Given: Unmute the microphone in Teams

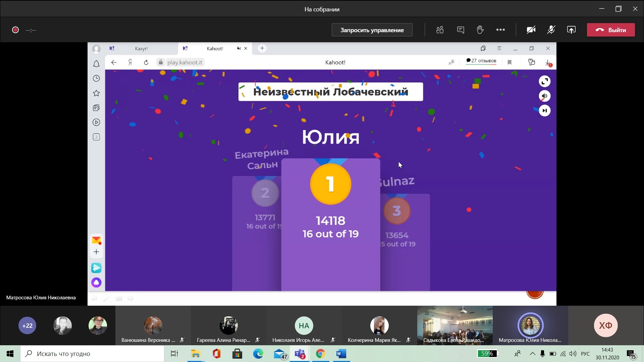Looking at the screenshot, I should click(x=551, y=29).
